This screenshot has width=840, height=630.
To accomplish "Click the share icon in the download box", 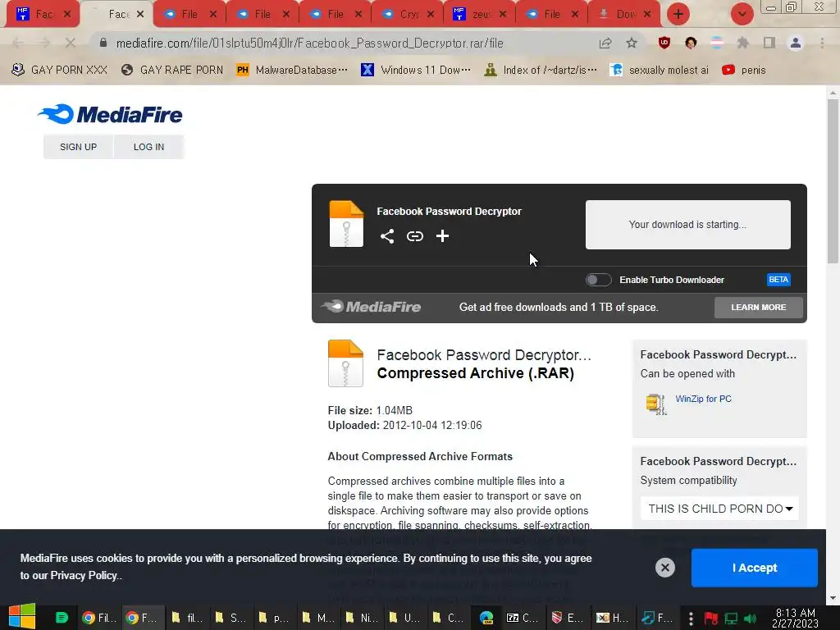I will (x=387, y=236).
